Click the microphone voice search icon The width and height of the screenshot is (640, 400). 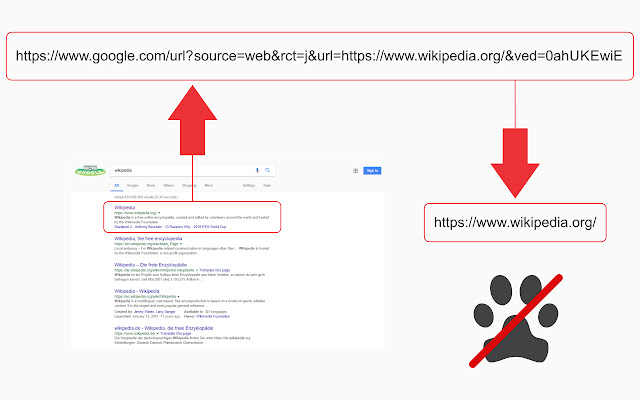point(257,170)
